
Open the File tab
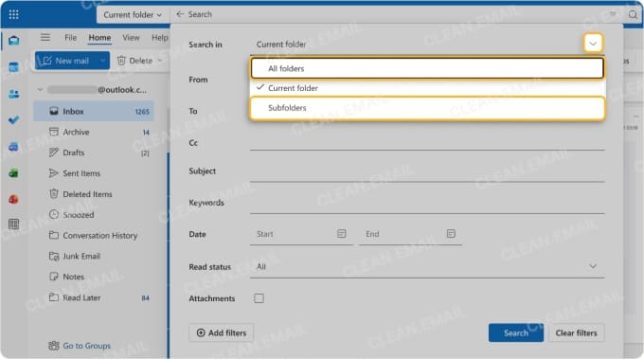pyautogui.click(x=71, y=37)
